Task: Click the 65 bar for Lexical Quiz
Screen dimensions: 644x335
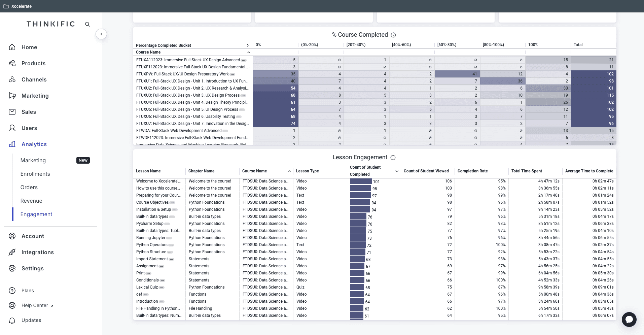Action: point(357,288)
